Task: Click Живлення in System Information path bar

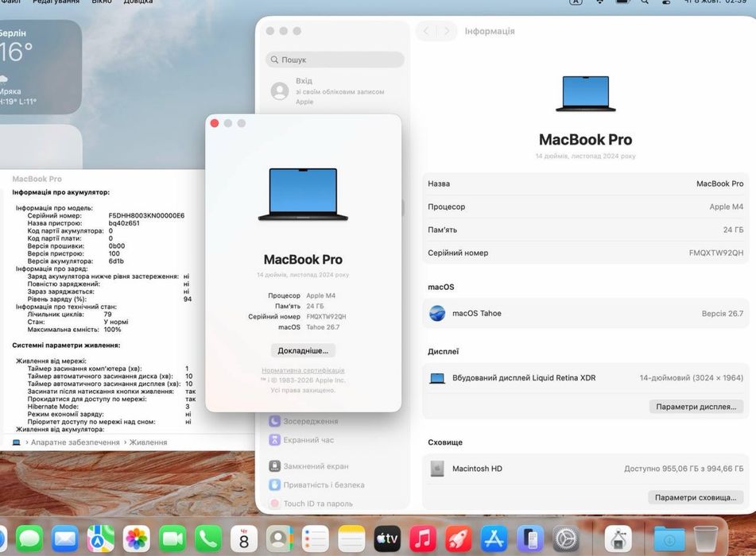Action: click(x=148, y=442)
